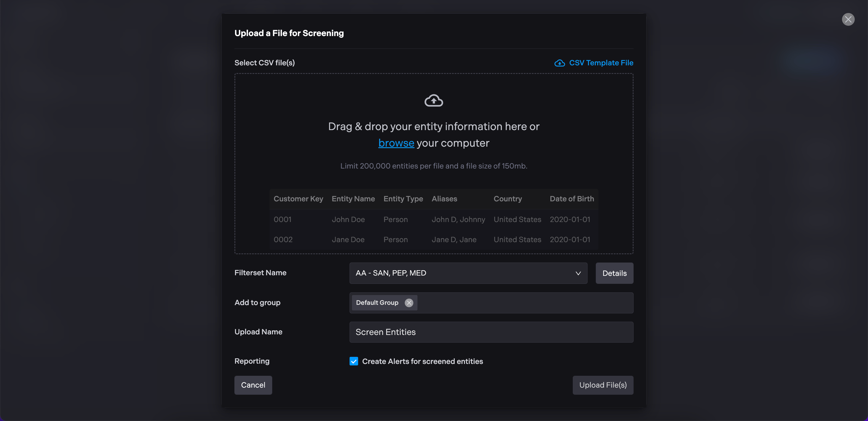Remove the Default Group tag
The image size is (868, 421).
[x=409, y=303]
